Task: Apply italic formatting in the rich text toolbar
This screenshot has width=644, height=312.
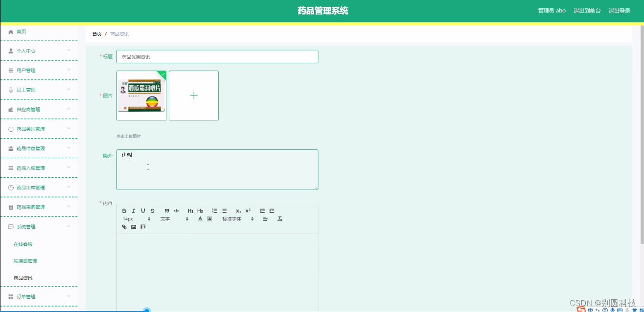Action: click(134, 210)
